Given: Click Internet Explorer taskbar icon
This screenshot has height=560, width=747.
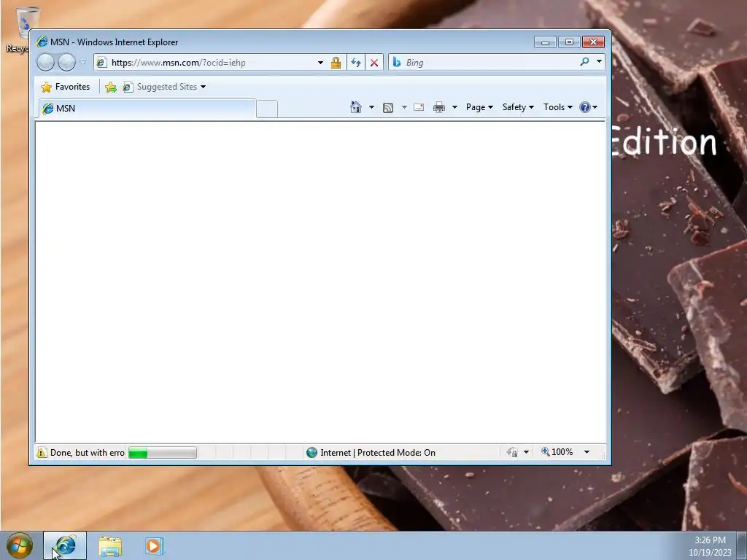Looking at the screenshot, I should click(65, 545).
